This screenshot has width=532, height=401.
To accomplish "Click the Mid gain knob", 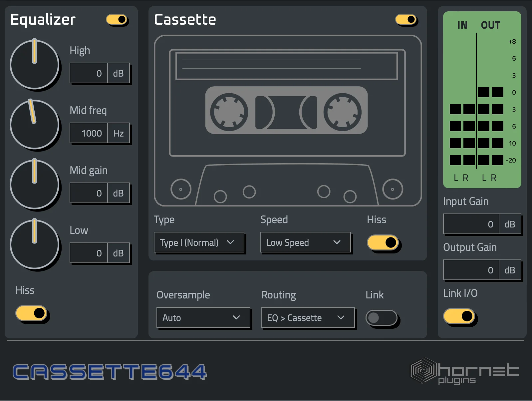I will point(35,185).
